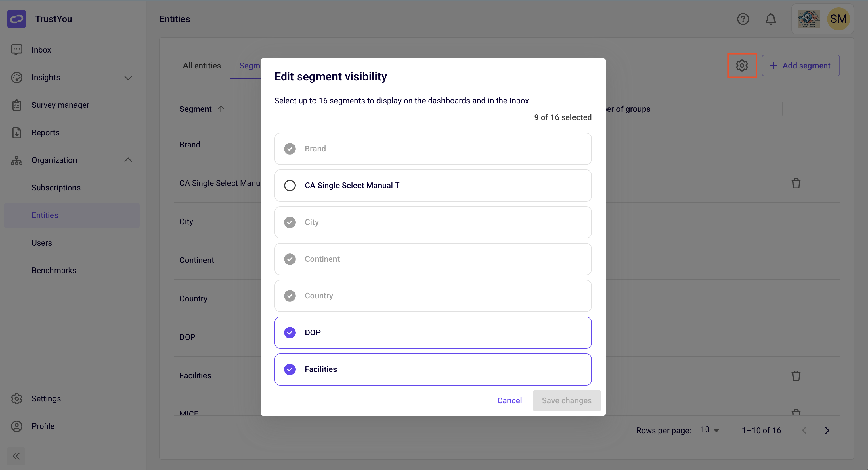Click the segment visibility gear icon
Viewport: 868px width, 470px height.
click(742, 65)
